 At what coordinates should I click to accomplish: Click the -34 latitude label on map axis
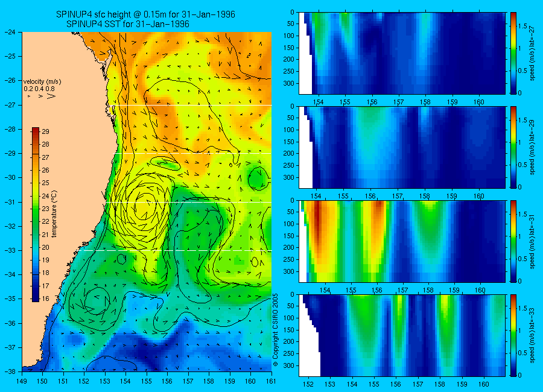click(x=10, y=274)
